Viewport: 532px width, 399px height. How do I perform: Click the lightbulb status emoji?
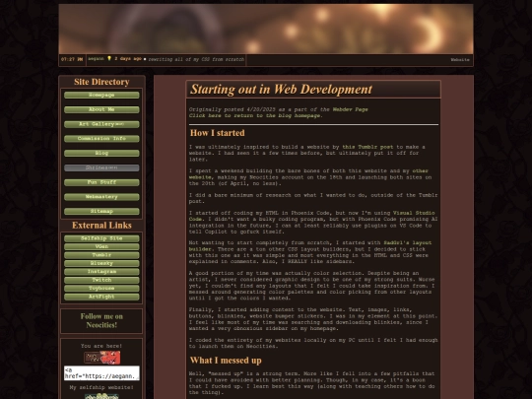tap(109, 59)
